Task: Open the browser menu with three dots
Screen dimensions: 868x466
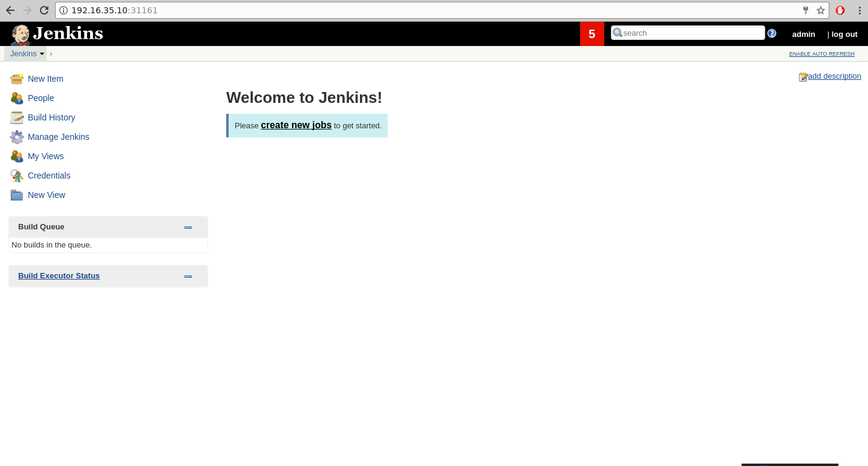Action: (860, 10)
